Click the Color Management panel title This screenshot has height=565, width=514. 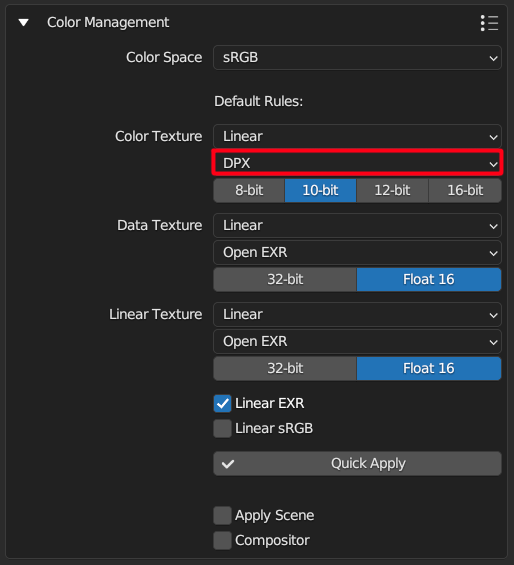[x=108, y=23]
